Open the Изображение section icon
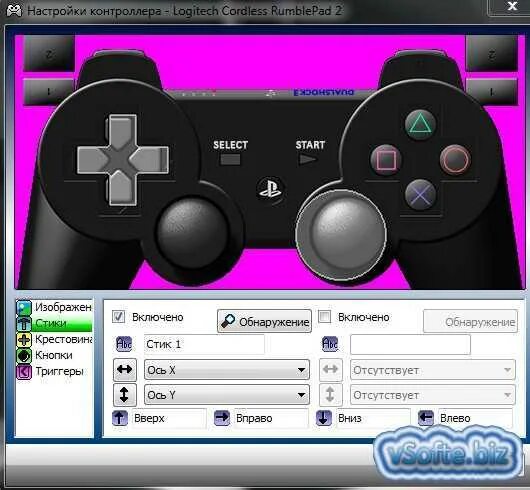This screenshot has height=490, width=530. coord(24,308)
